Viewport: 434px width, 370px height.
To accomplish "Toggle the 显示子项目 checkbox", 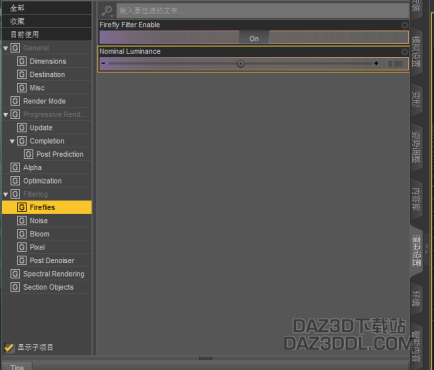I will tap(9, 348).
